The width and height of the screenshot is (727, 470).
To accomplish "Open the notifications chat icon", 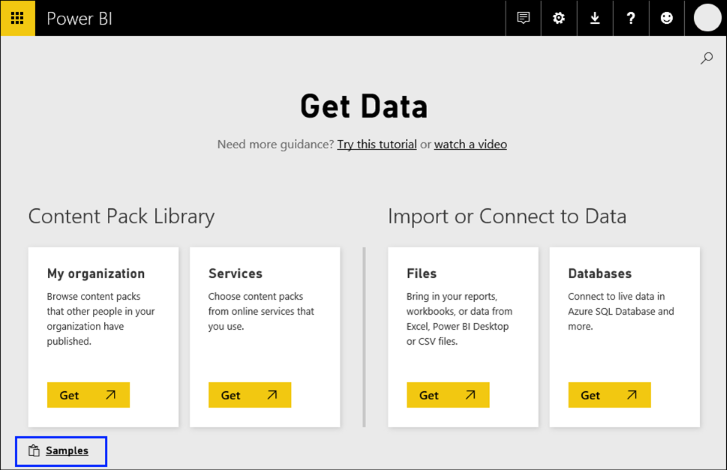I will pyautogui.click(x=523, y=18).
